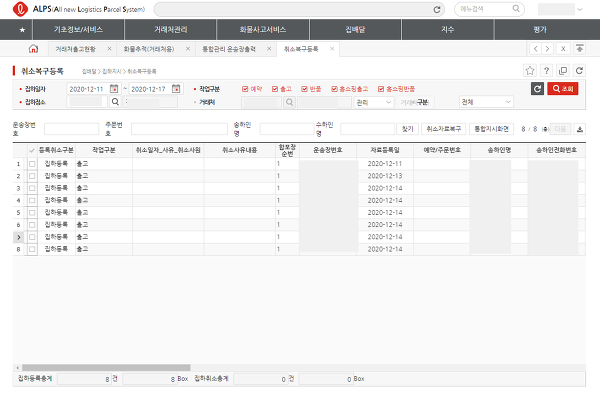The height and width of the screenshot is (393, 600).
Task: Open the 기초정보/서비스 menu
Action: [78, 29]
